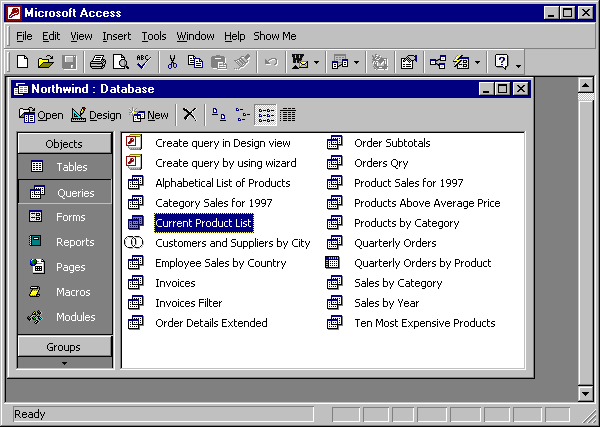The width and height of the screenshot is (600, 427).
Task: Click the Code toolbar icon
Action: click(380, 62)
